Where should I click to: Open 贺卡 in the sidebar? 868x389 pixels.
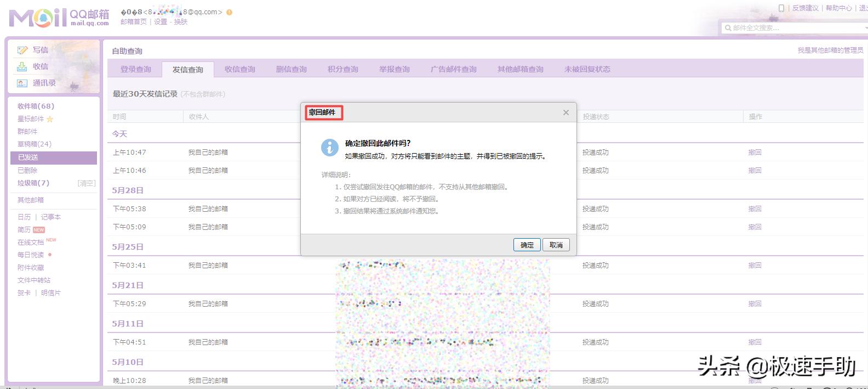coord(24,293)
